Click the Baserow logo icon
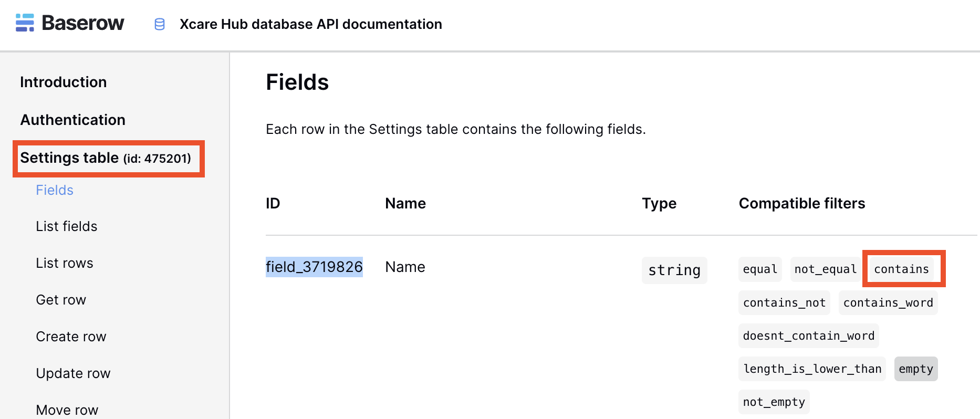 point(25,23)
